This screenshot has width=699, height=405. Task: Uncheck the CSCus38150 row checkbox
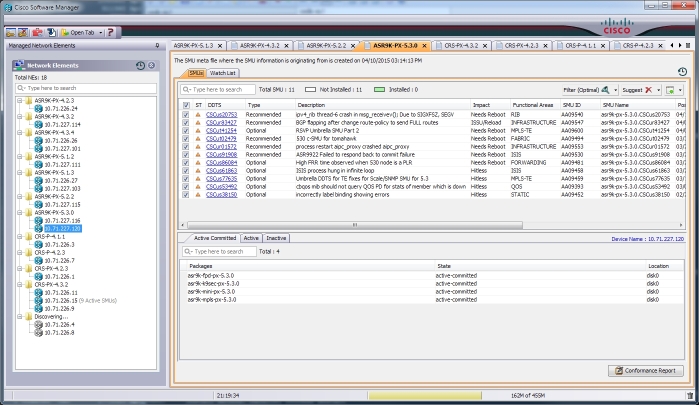point(186,195)
